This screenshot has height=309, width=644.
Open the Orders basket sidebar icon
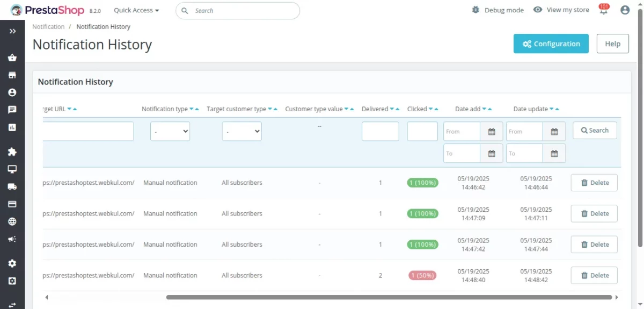12,58
